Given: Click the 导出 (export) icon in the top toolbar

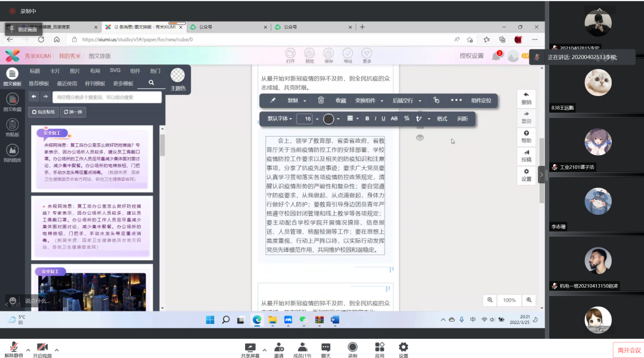Looking at the screenshot, I should 348,55.
